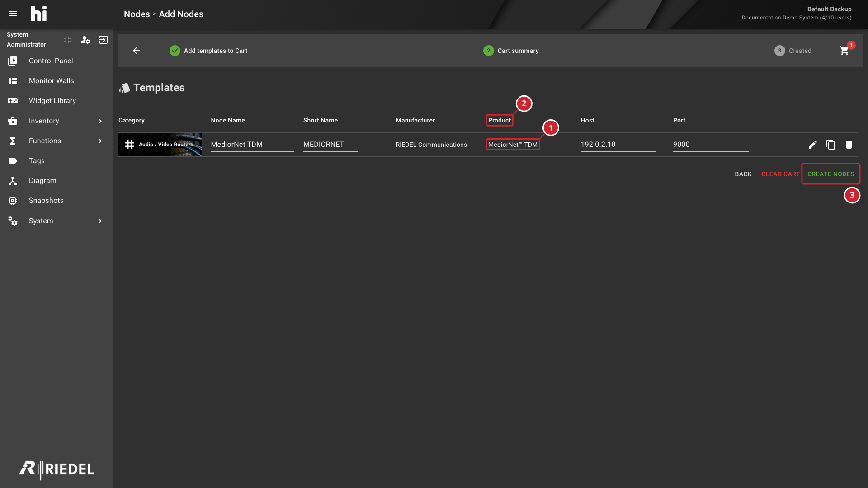Click the Functions sigma icon

point(13,141)
